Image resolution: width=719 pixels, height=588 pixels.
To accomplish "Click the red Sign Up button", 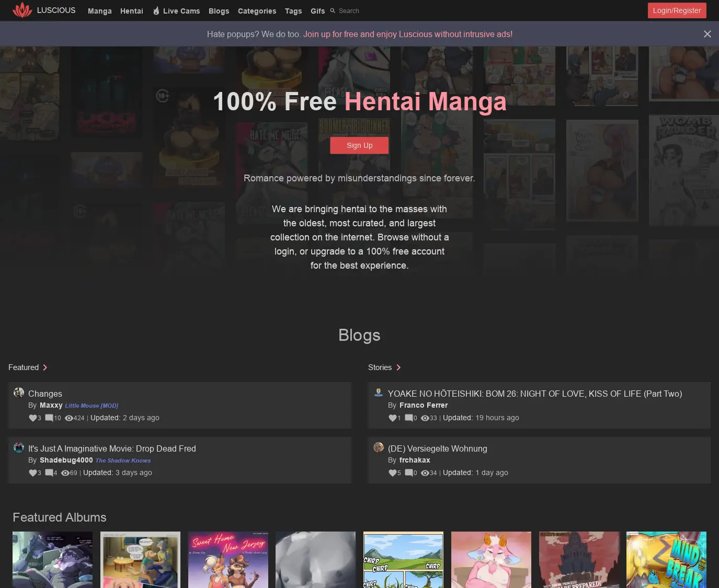I will coord(359,145).
